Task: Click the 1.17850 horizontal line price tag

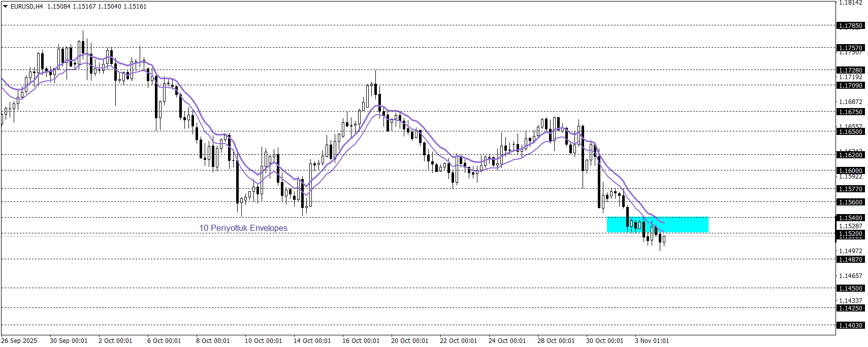Action: tap(850, 25)
